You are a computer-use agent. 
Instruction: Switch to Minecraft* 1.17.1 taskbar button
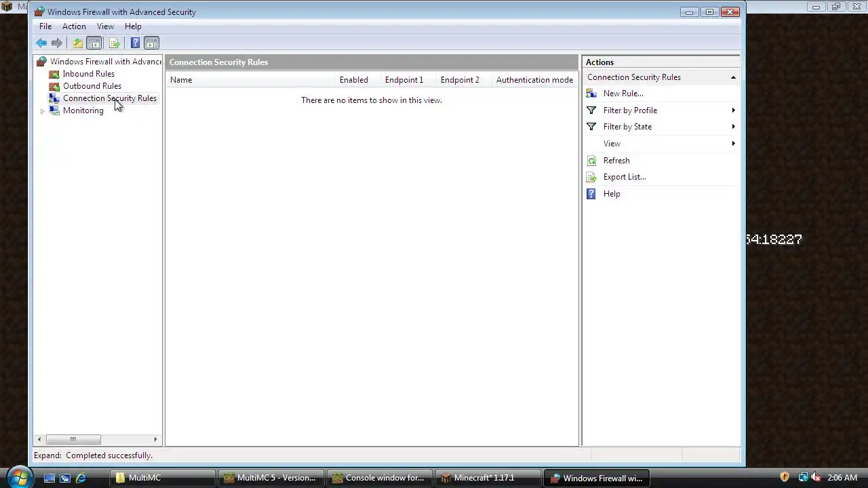488,478
